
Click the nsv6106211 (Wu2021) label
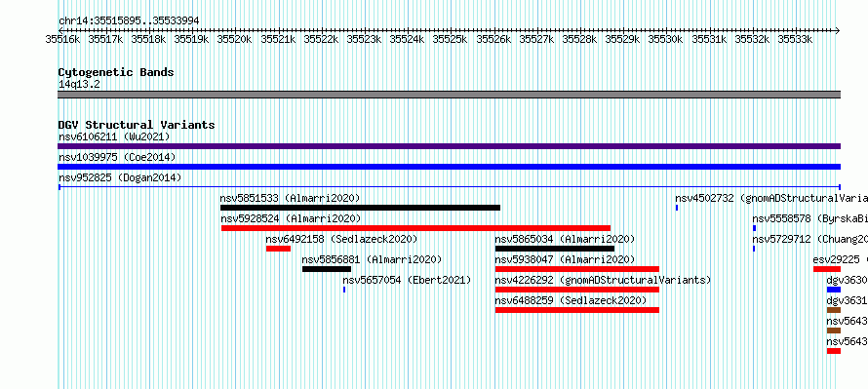point(114,136)
